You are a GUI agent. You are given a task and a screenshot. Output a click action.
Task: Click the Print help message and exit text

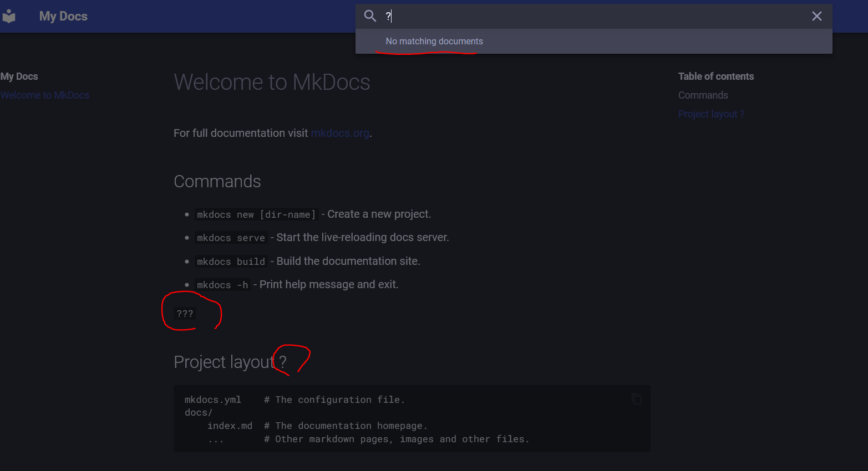click(329, 285)
